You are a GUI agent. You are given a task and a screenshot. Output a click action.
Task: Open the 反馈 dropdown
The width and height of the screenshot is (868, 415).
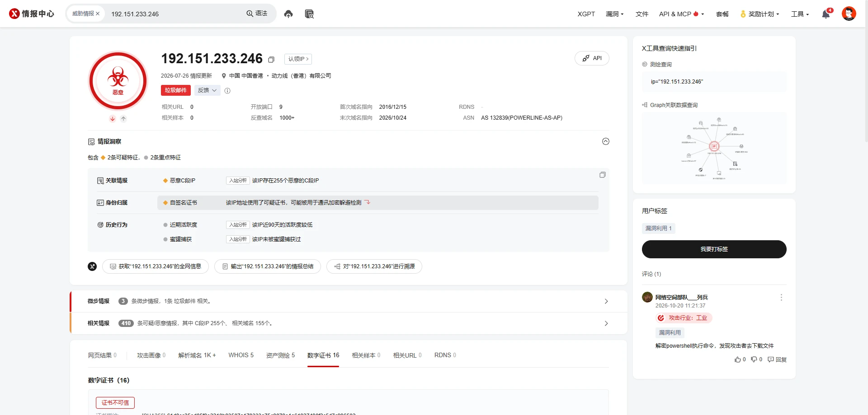point(208,90)
